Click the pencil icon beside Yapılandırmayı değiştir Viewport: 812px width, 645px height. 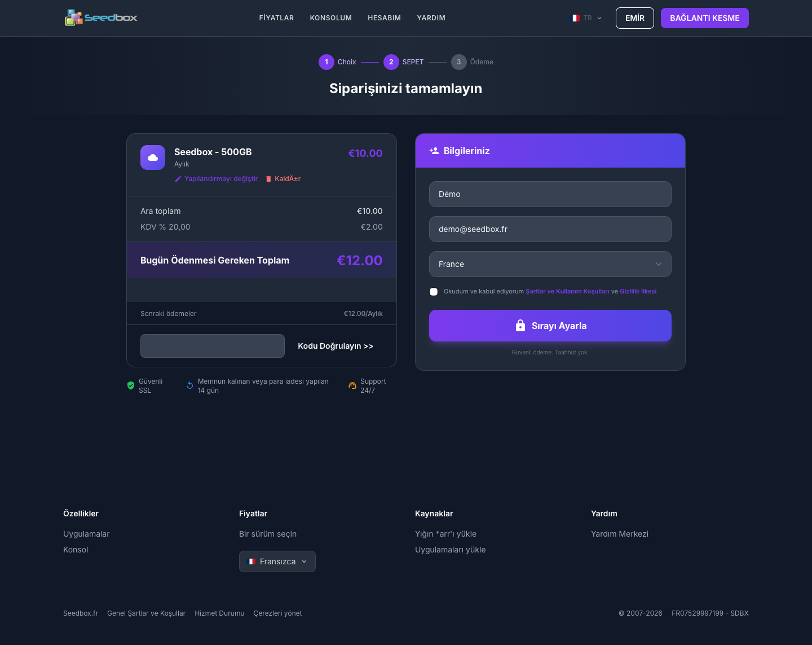point(178,179)
